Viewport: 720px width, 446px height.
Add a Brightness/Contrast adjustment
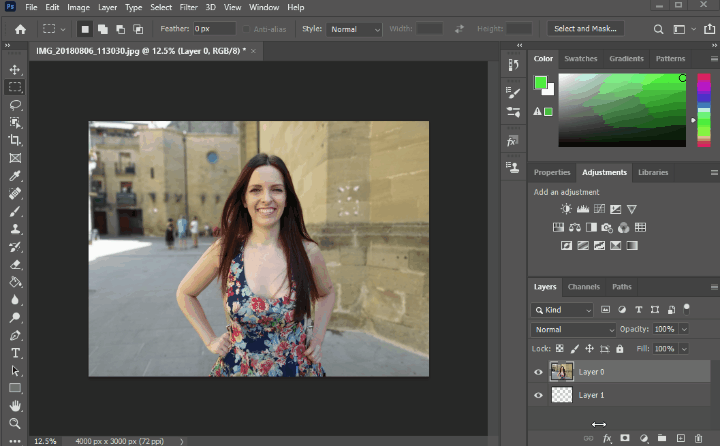566,209
